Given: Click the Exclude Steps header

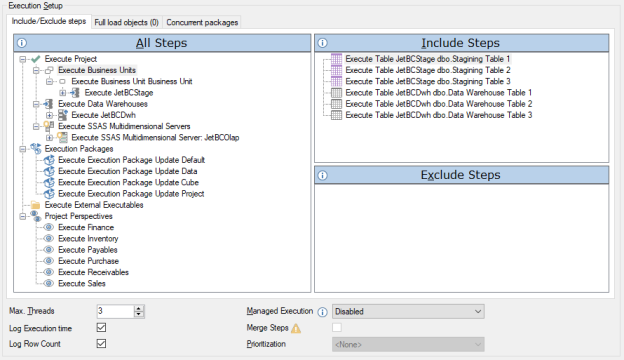Looking at the screenshot, I should click(x=462, y=175).
